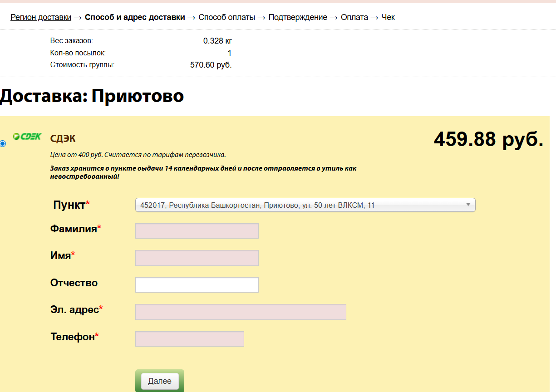The height and width of the screenshot is (392, 556).
Task: Open the 'Пункт' pickup point dropdown
Action: click(305, 205)
